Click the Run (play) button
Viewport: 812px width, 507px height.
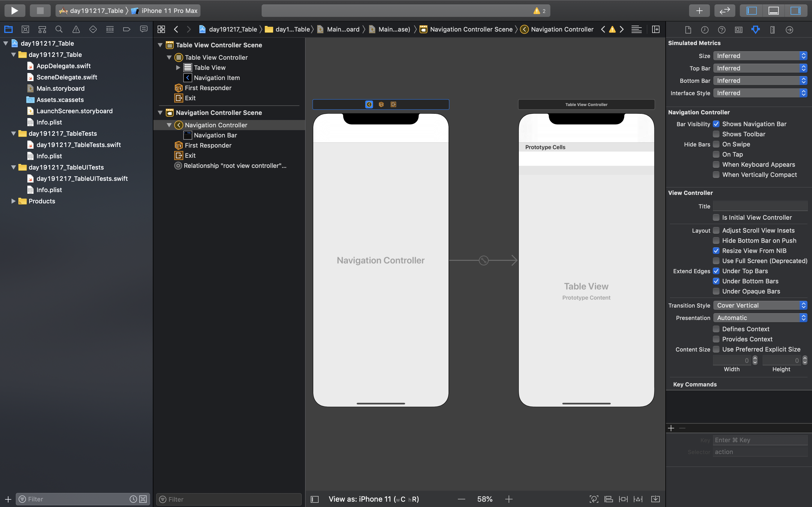point(14,10)
